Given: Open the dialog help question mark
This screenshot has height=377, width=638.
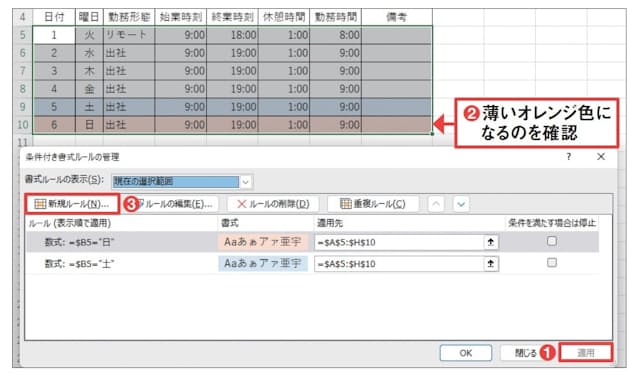Looking at the screenshot, I should pos(569,157).
